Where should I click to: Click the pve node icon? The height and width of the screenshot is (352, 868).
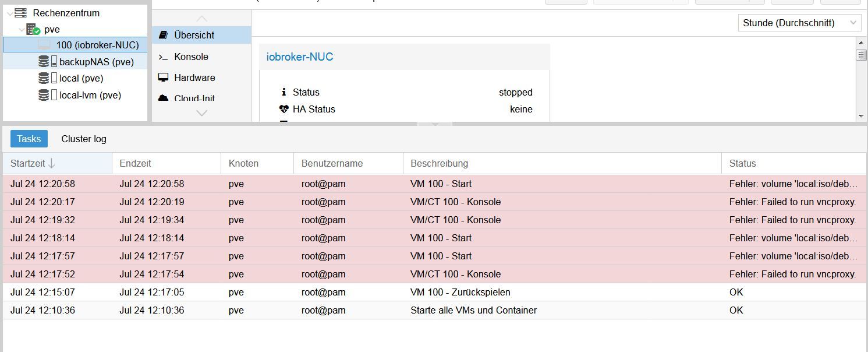(33, 29)
